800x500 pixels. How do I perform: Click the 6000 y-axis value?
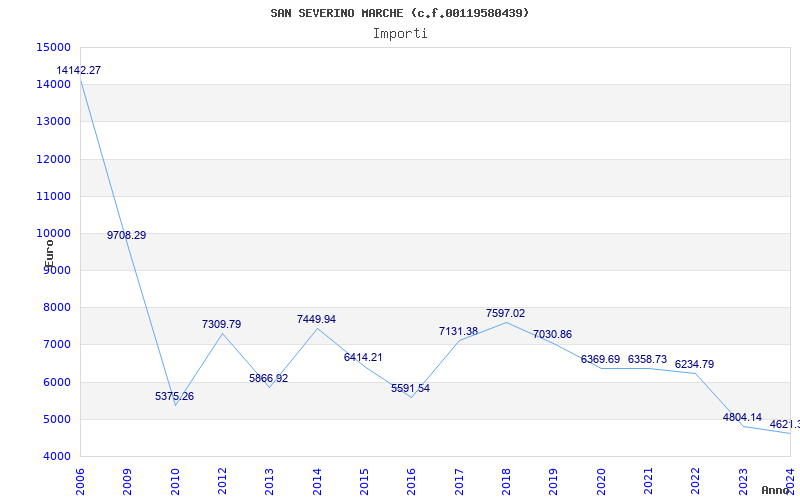pos(56,382)
